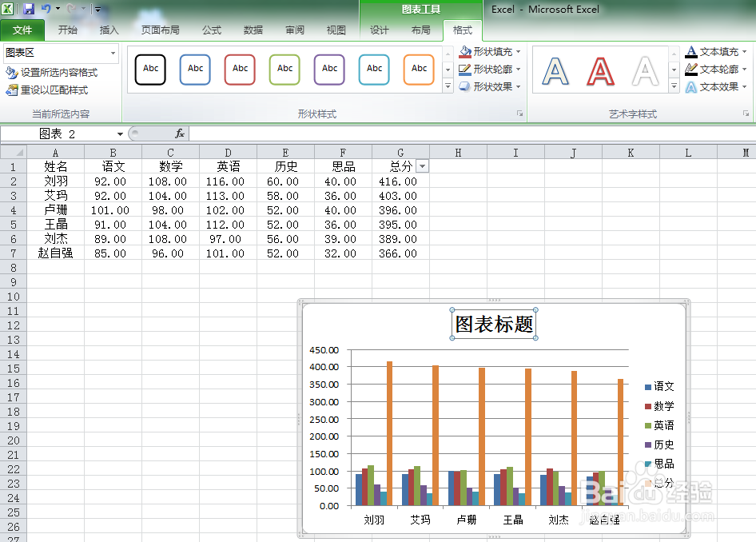Click the fx insert function button
This screenshot has height=542, width=756.
(179, 134)
